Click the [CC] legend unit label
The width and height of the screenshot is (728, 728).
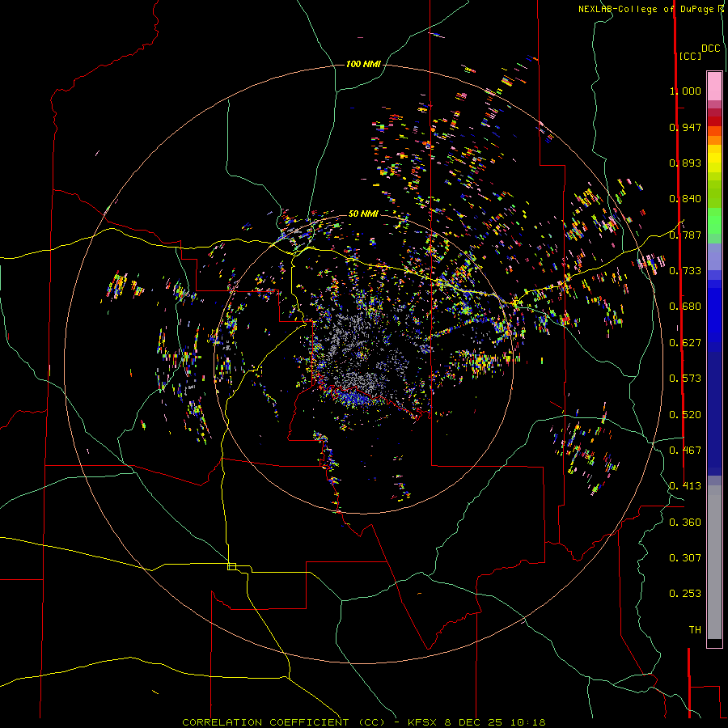point(690,56)
